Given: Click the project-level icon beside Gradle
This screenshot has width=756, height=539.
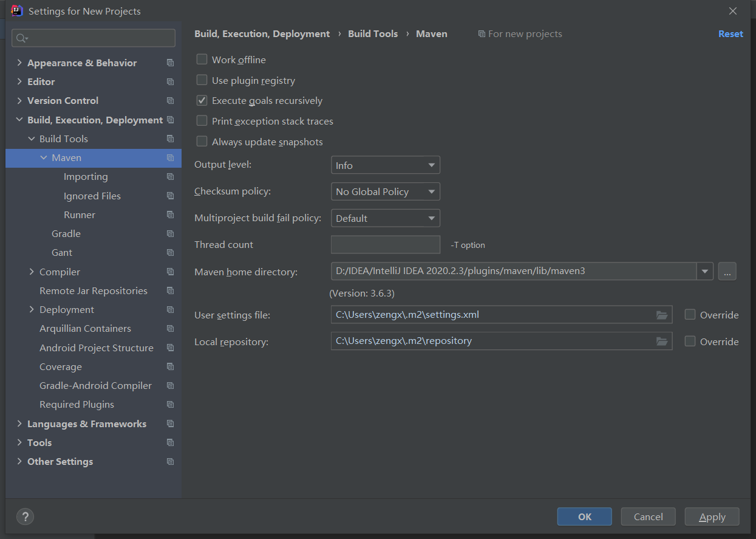Looking at the screenshot, I should coord(170,234).
